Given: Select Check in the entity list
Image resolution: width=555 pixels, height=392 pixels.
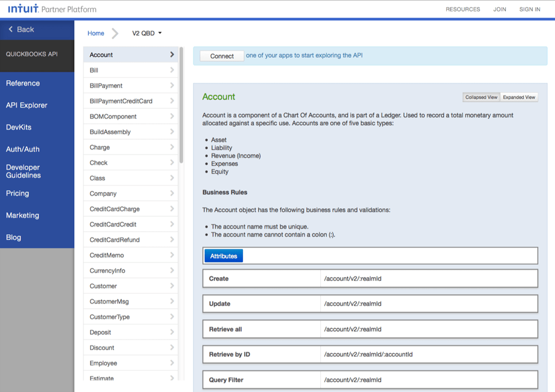Looking at the screenshot, I should pyautogui.click(x=131, y=163).
